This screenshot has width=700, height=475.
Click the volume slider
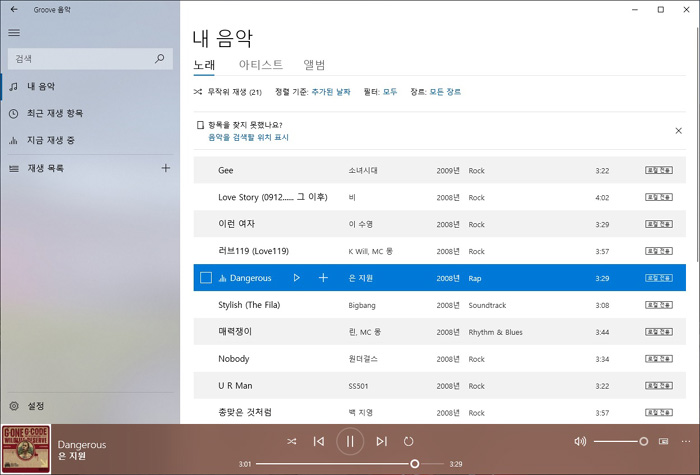pyautogui.click(x=621, y=442)
